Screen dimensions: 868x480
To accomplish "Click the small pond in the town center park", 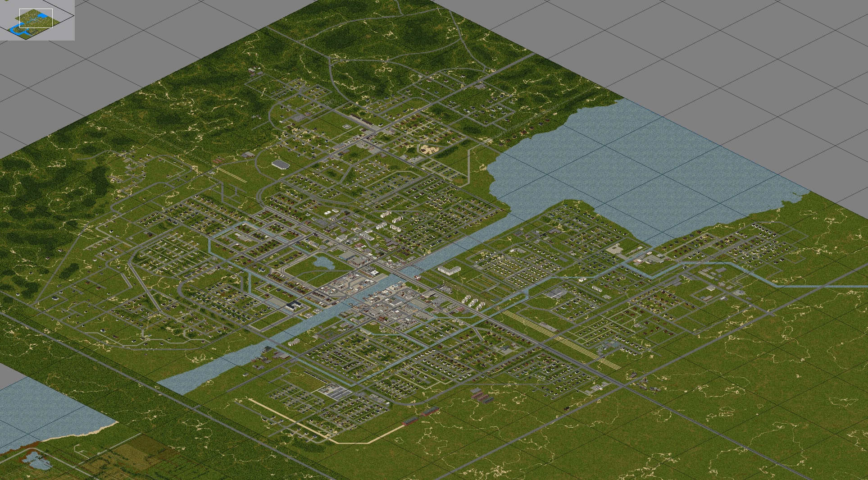I will click(x=324, y=262).
